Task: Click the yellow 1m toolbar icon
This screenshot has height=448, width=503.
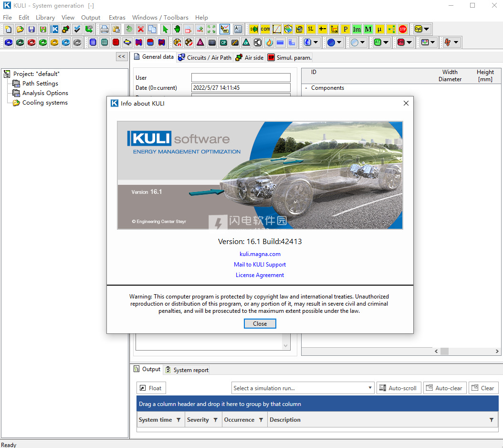Action: pos(356,29)
